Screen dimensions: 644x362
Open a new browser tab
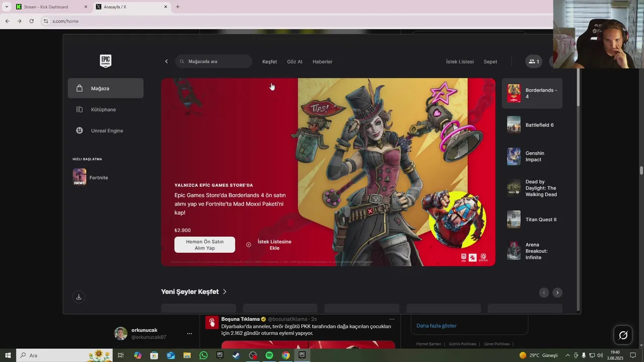178,7
